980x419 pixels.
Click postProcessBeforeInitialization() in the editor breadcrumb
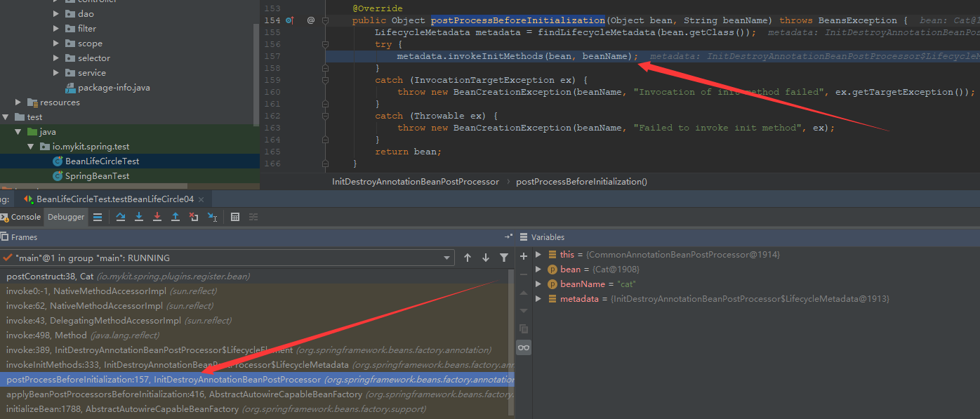581,182
